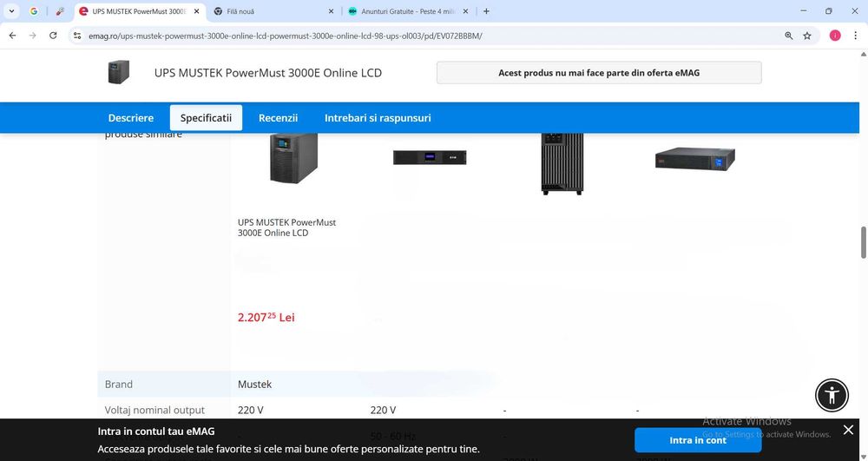Open Chrome three-dot menu
This screenshot has width=868, height=461.
click(855, 36)
